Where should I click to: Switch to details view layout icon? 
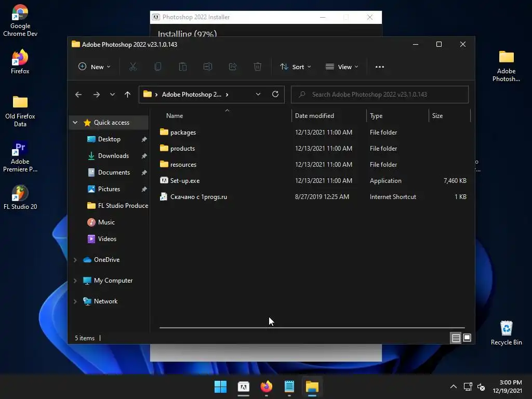click(x=456, y=338)
